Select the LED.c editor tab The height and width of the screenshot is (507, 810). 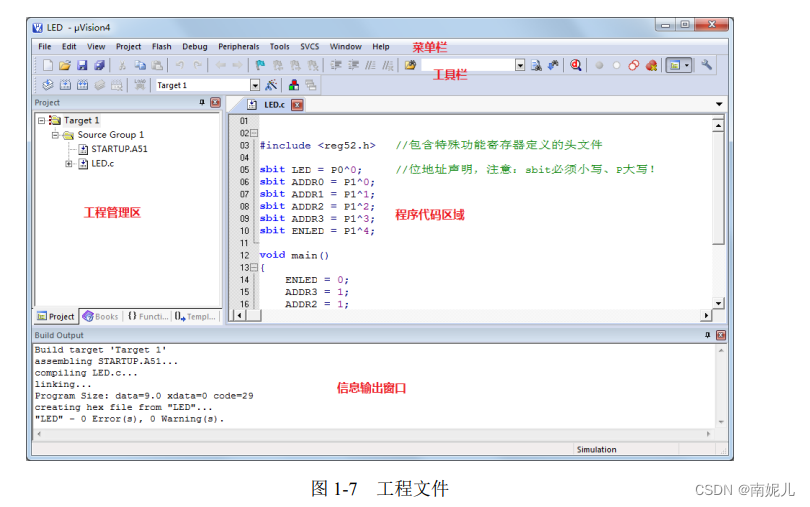point(274,105)
